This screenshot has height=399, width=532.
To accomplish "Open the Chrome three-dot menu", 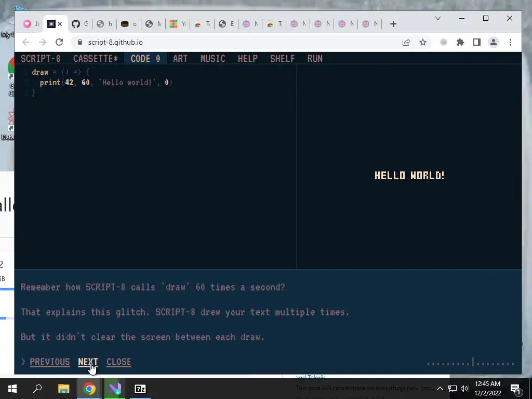I will click(510, 42).
